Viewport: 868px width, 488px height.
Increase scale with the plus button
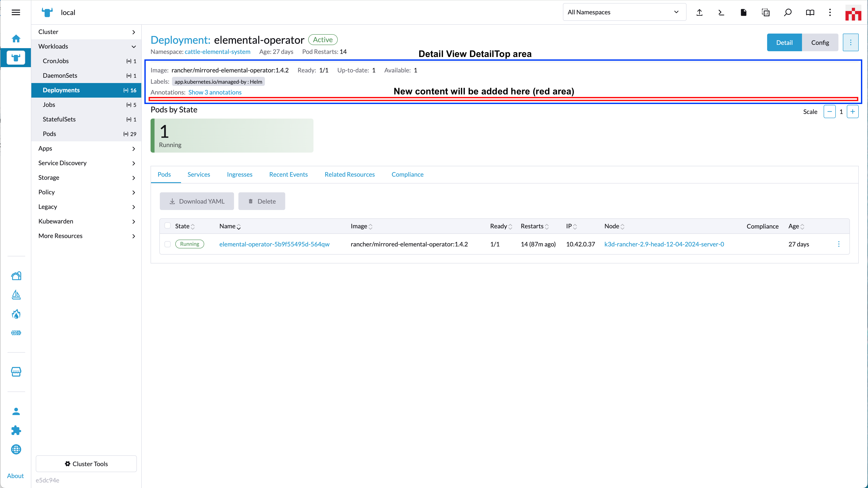[853, 112]
